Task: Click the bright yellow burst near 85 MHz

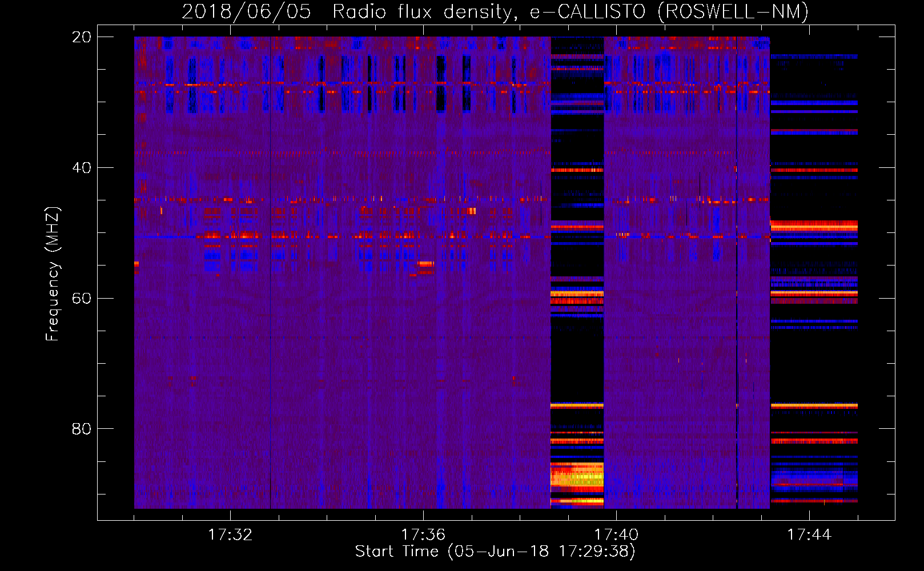Action: click(577, 477)
